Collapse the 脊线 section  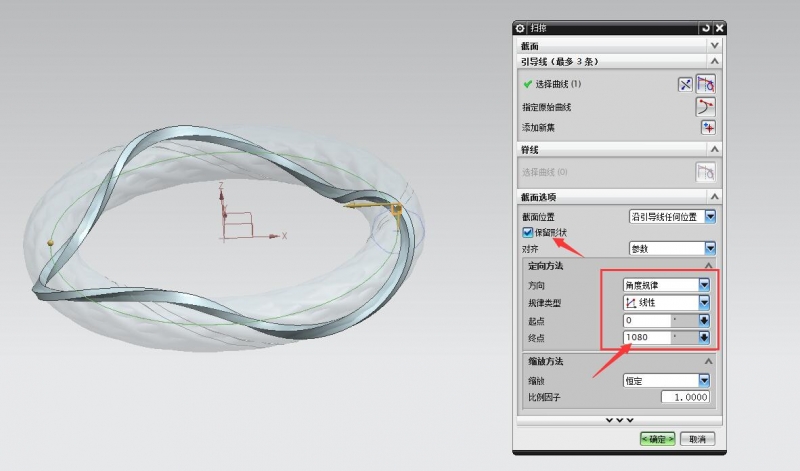tap(715, 150)
